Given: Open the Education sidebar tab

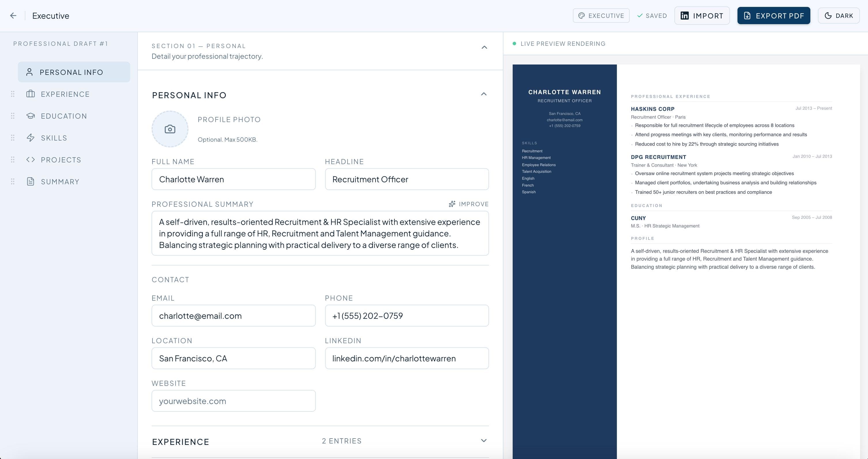Looking at the screenshot, I should click(64, 116).
